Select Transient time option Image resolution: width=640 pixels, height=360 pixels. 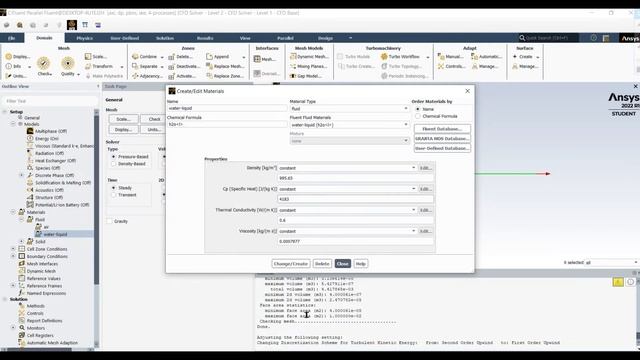113,195
